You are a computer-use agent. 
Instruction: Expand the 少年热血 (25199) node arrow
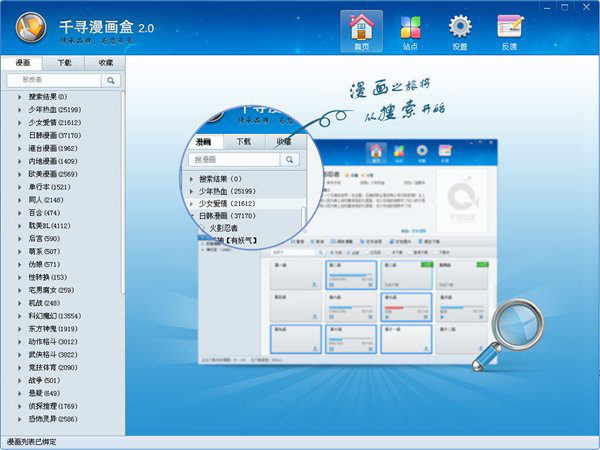click(x=20, y=110)
